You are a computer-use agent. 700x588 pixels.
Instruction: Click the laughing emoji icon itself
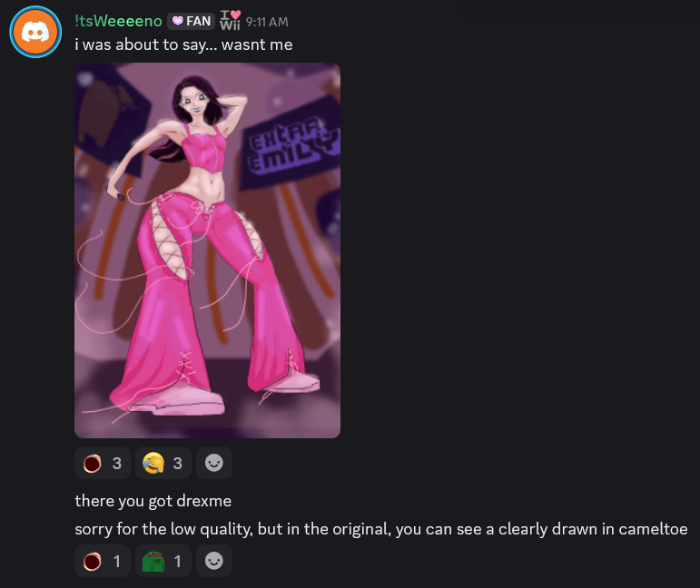point(153,463)
